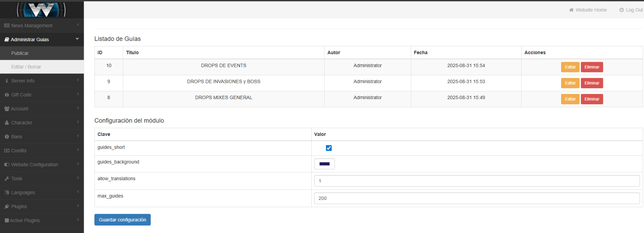Click the Gift Code gift icon
644x233 pixels.
7,95
